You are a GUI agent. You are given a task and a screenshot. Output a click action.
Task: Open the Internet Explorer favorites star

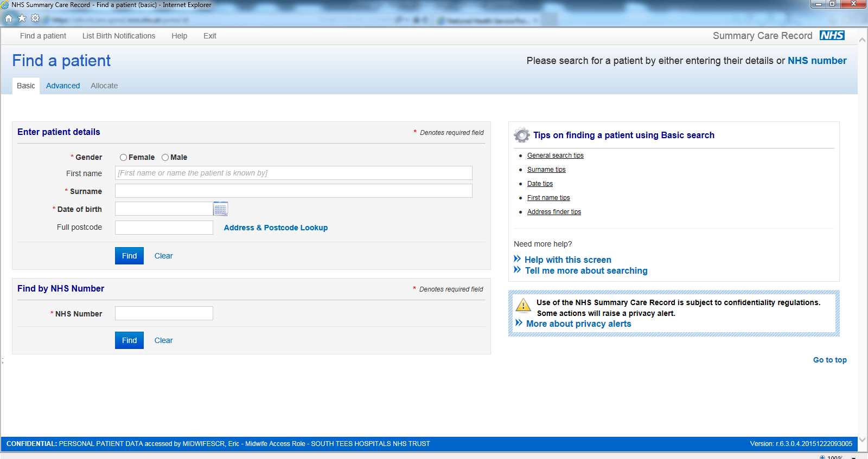(x=22, y=18)
